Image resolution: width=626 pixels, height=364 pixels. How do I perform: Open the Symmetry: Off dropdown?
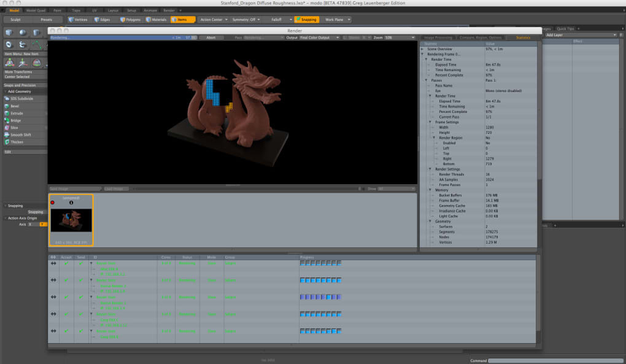click(246, 20)
